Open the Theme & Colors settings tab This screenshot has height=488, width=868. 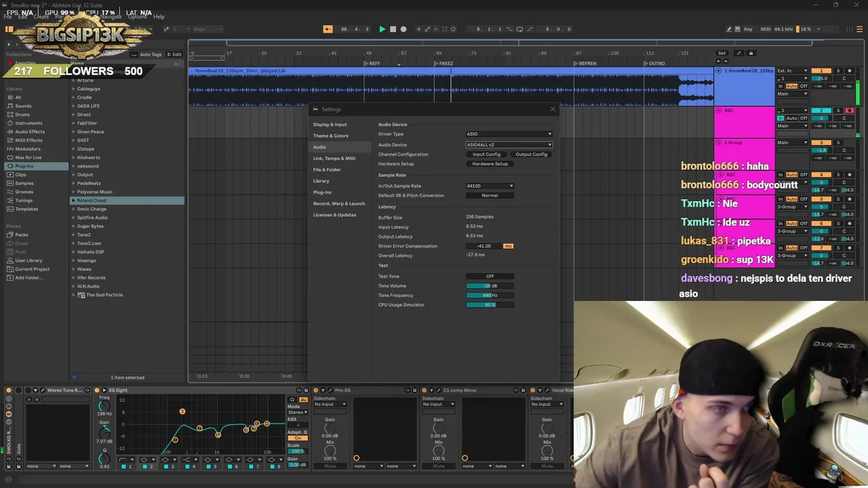pyautogui.click(x=331, y=136)
